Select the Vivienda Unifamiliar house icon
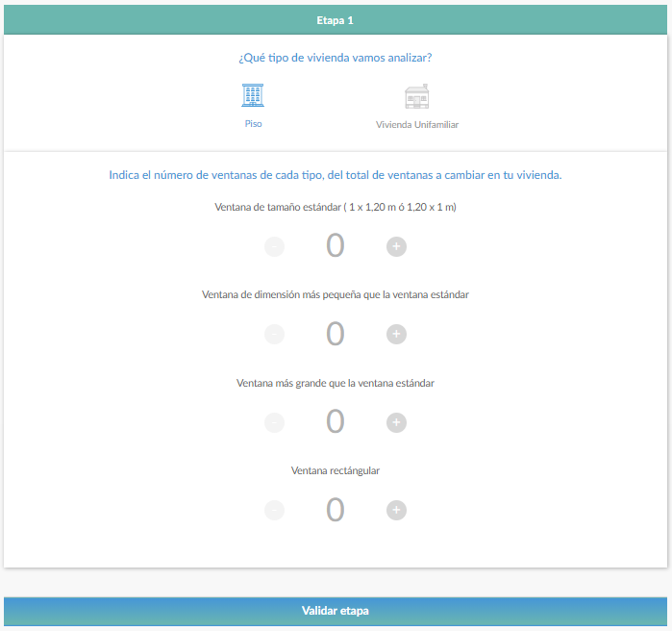The height and width of the screenshot is (631, 672). point(416,96)
